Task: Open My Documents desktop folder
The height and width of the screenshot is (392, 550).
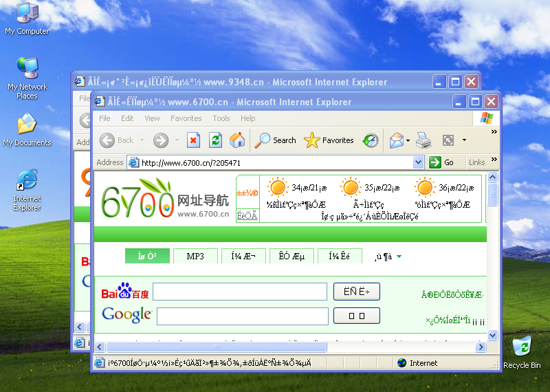Action: tap(27, 129)
